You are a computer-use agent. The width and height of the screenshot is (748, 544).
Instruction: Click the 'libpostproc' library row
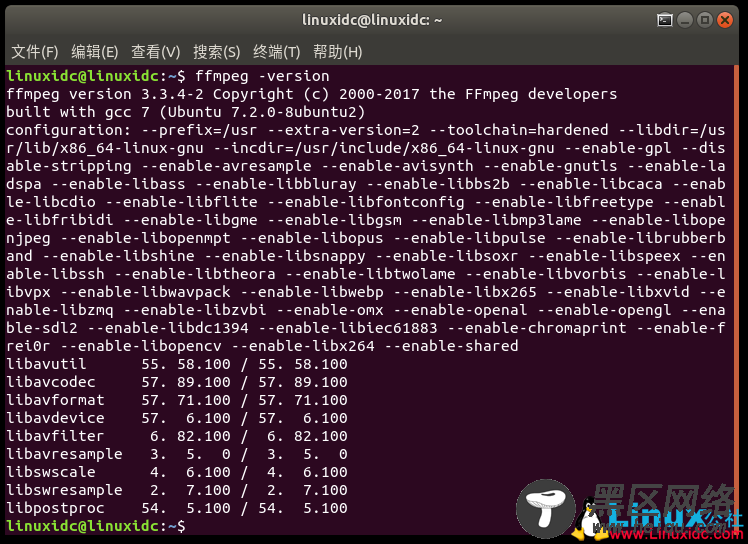177,508
